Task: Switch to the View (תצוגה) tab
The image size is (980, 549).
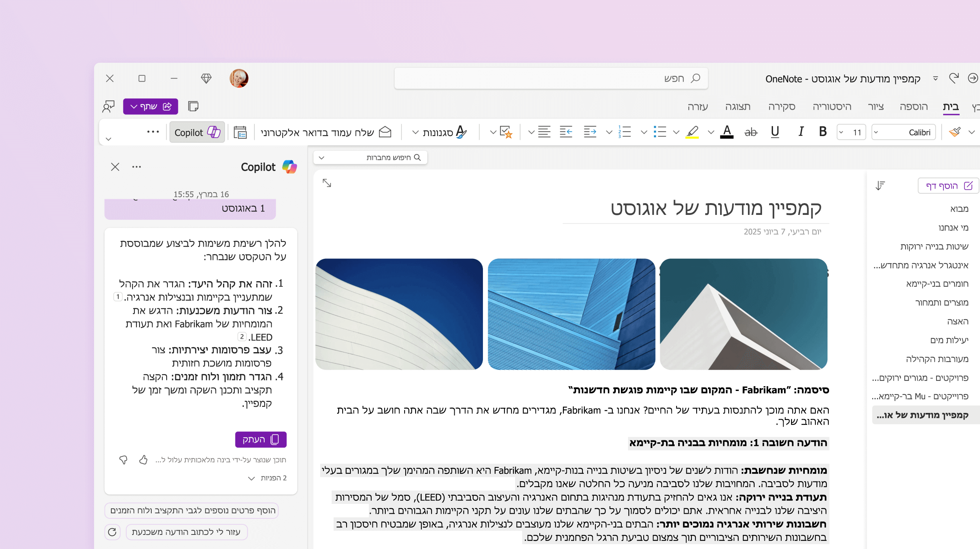Action: click(738, 107)
